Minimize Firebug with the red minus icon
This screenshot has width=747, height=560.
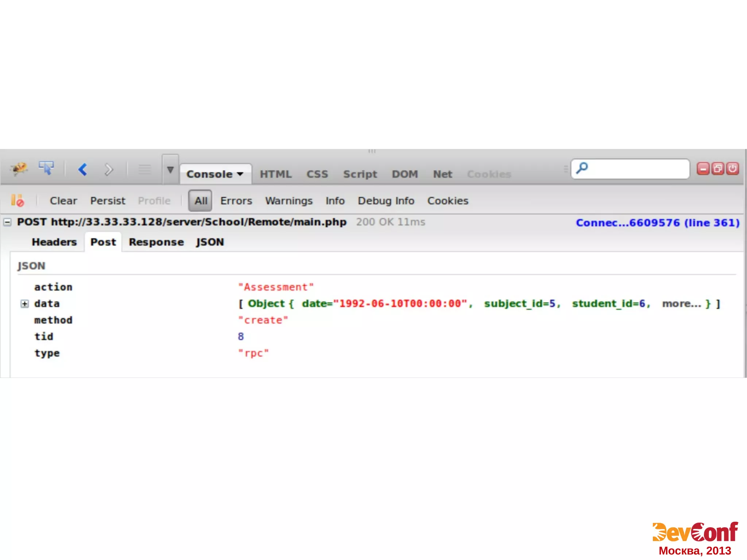[x=703, y=169]
